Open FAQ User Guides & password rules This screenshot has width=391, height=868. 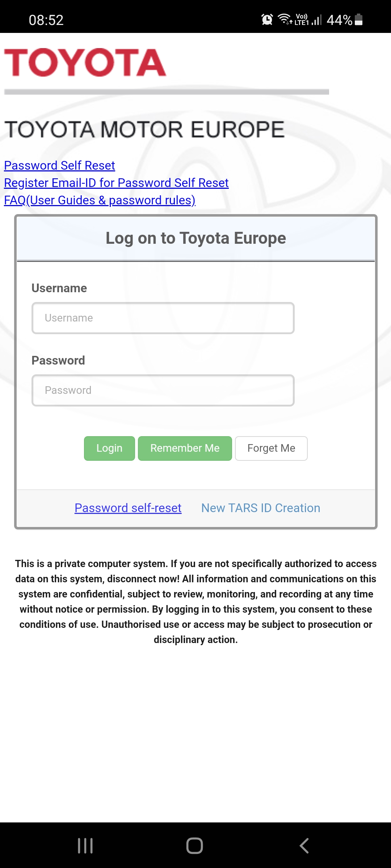(x=100, y=200)
